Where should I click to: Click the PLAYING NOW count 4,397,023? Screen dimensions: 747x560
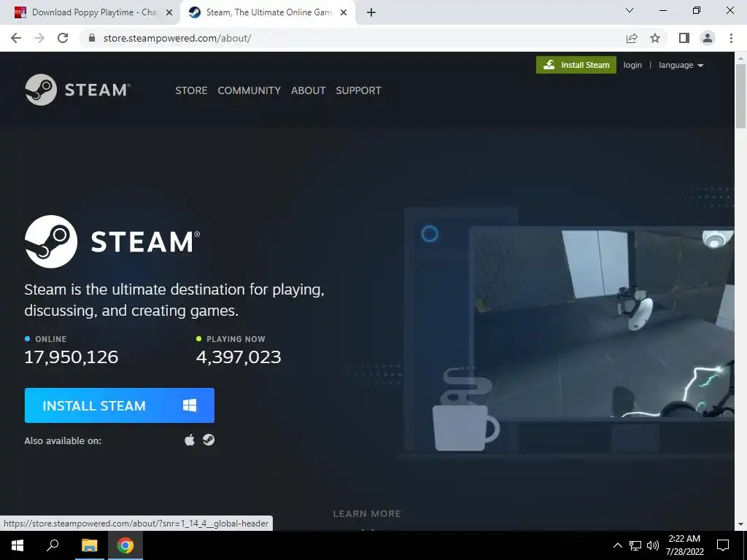click(239, 357)
